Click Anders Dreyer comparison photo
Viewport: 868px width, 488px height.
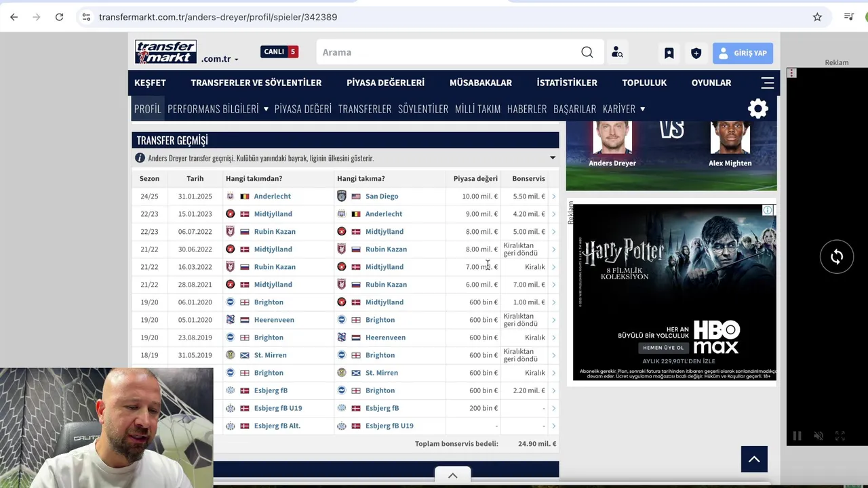612,138
